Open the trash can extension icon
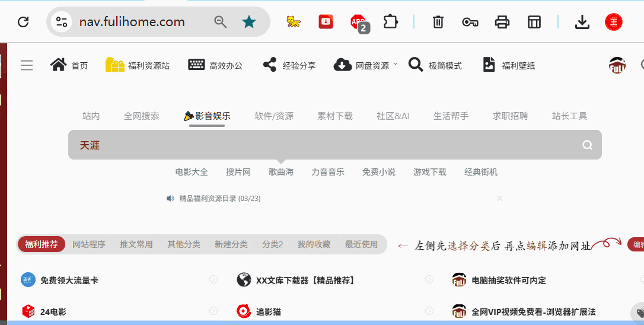The width and height of the screenshot is (644, 325). [x=438, y=22]
